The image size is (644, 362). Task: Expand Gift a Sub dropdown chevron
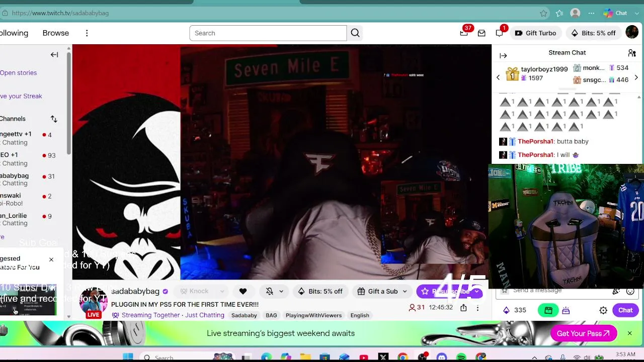pos(405,291)
